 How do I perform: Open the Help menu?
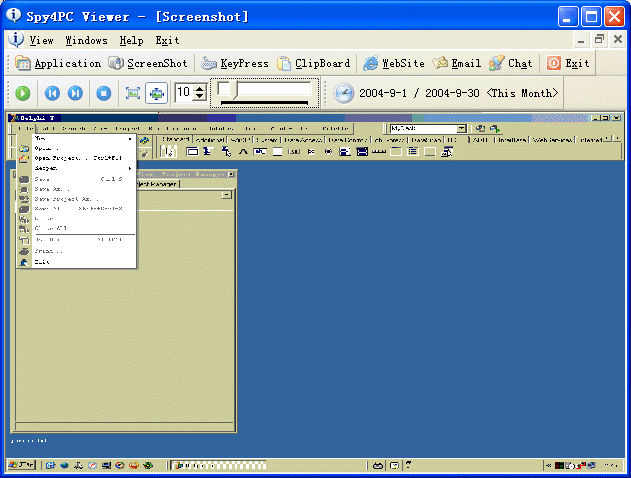click(x=131, y=40)
